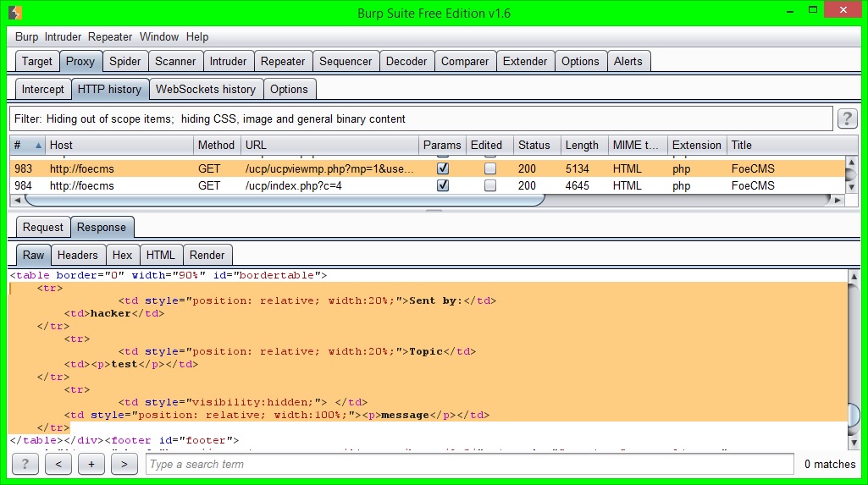Open the Help menu
The width and height of the screenshot is (868, 485).
click(x=197, y=37)
